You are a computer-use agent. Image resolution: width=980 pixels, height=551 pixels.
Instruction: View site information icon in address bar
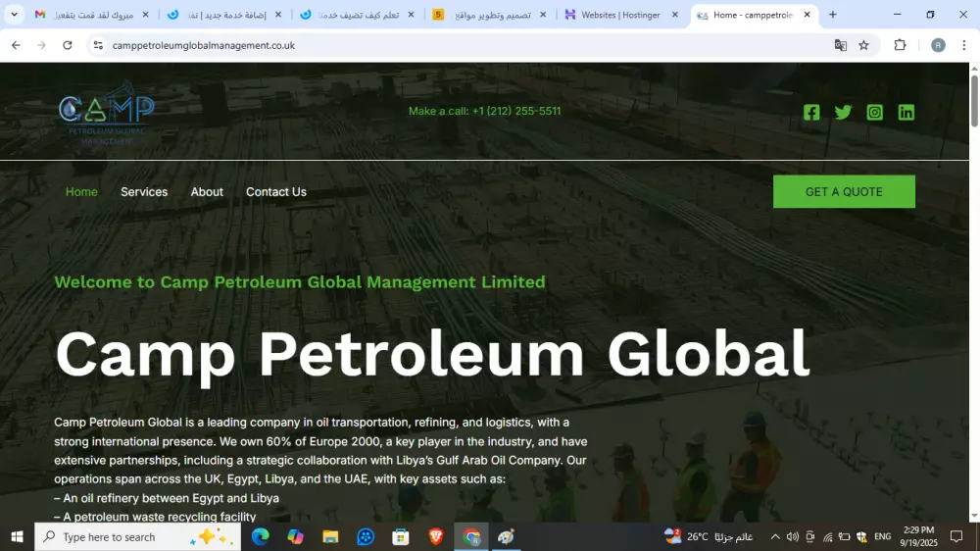(x=98, y=45)
